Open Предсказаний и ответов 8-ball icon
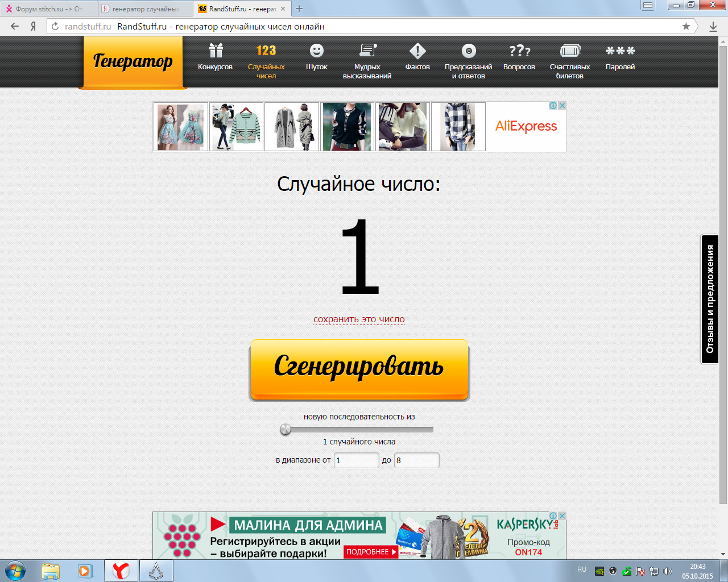Viewport: 728px width, 582px height. (x=468, y=52)
